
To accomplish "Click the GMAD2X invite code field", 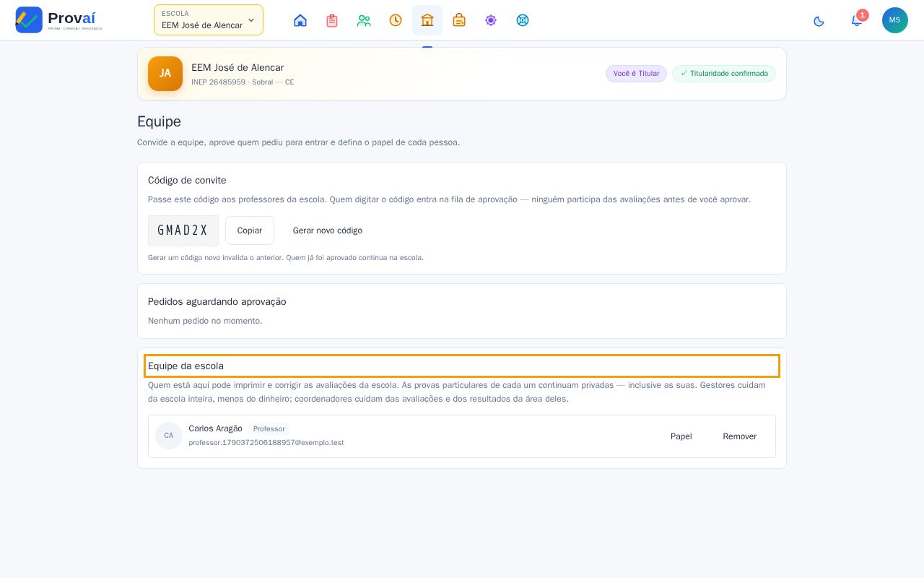I will click(183, 230).
